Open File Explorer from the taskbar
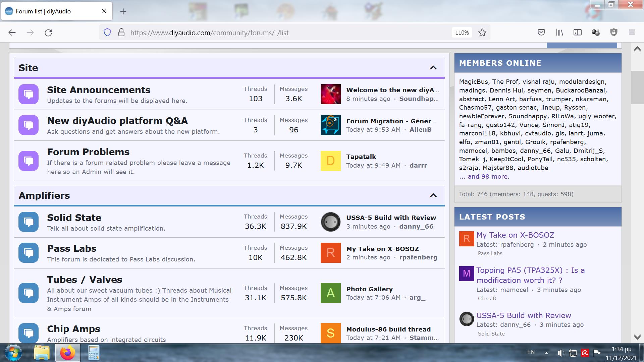Image resolution: width=644 pixels, height=362 pixels. [42, 353]
